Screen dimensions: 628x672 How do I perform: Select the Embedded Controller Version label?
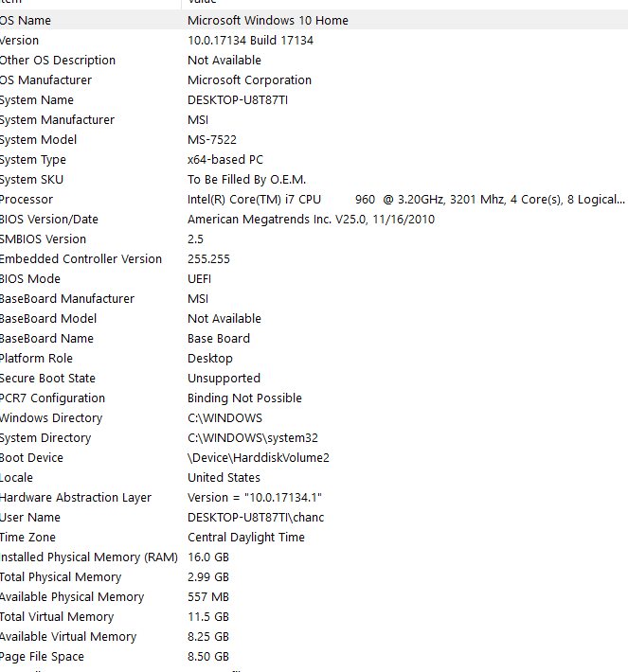(81, 258)
